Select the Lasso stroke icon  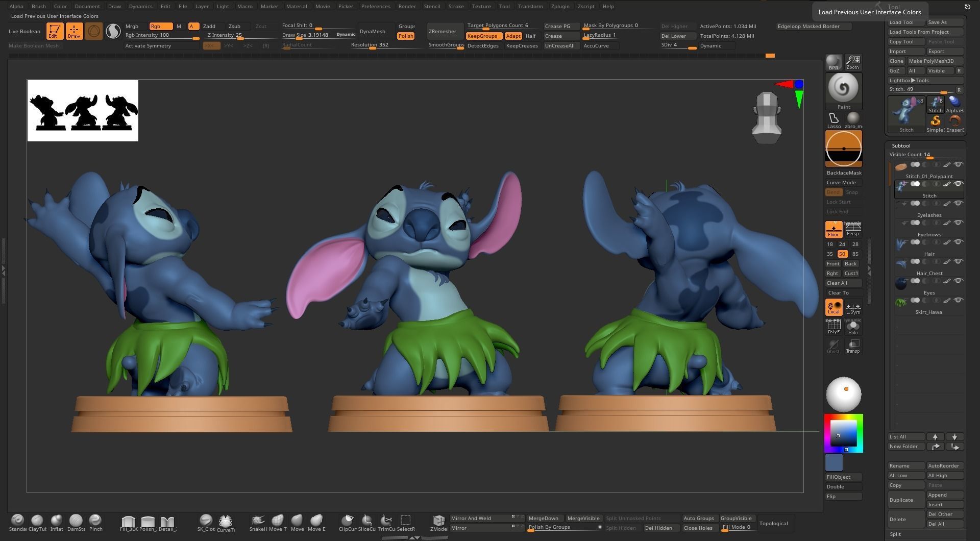pos(834,121)
